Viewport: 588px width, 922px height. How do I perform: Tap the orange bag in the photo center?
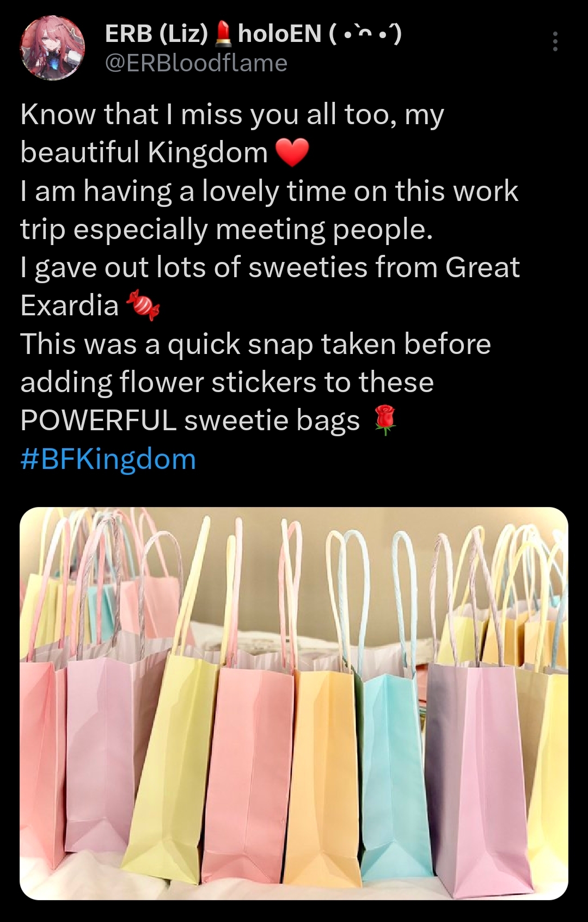click(321, 773)
